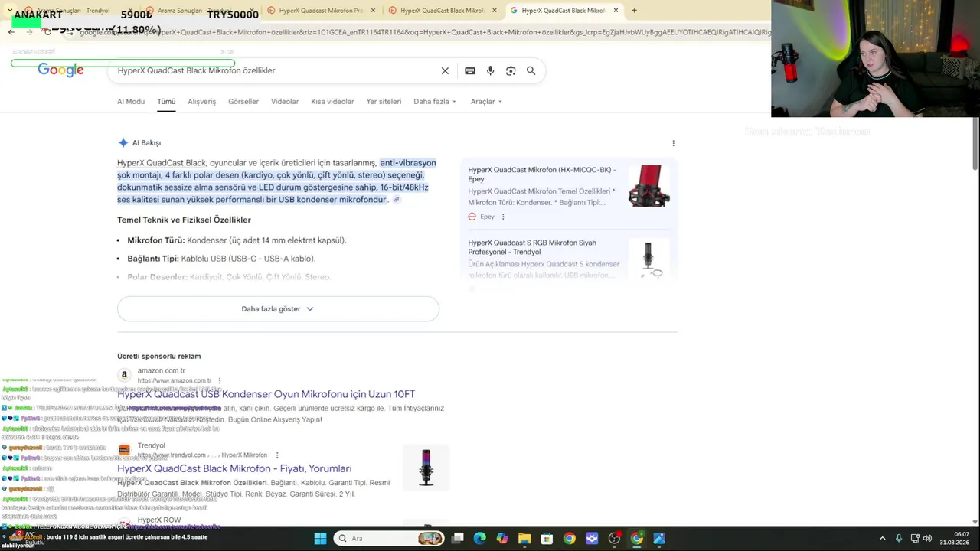This screenshot has height=551, width=980.
Task: Click Trendyol result microphone thumbnail
Action: coord(426,467)
